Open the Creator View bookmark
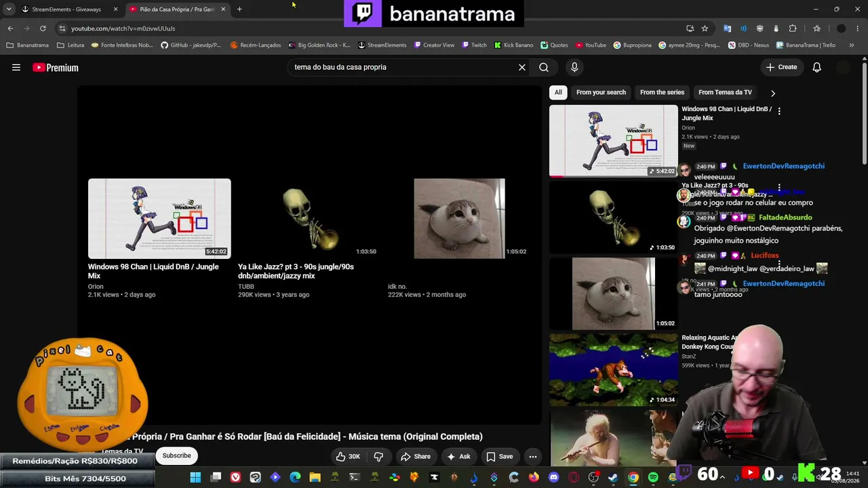This screenshot has width=868, height=488. (x=433, y=45)
